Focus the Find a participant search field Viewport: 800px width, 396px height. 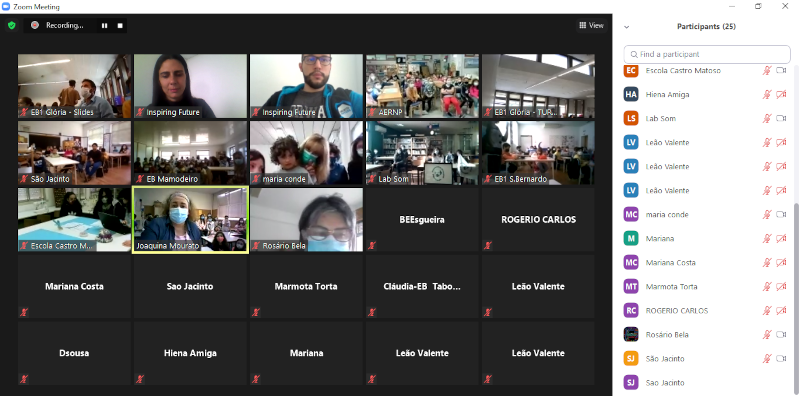[707, 54]
